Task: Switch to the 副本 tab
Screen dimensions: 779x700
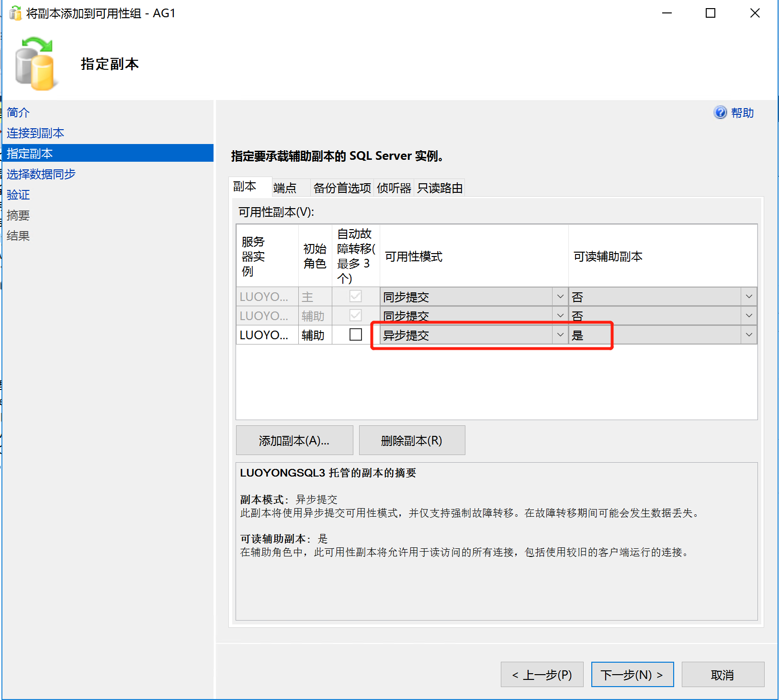Action: (x=250, y=187)
